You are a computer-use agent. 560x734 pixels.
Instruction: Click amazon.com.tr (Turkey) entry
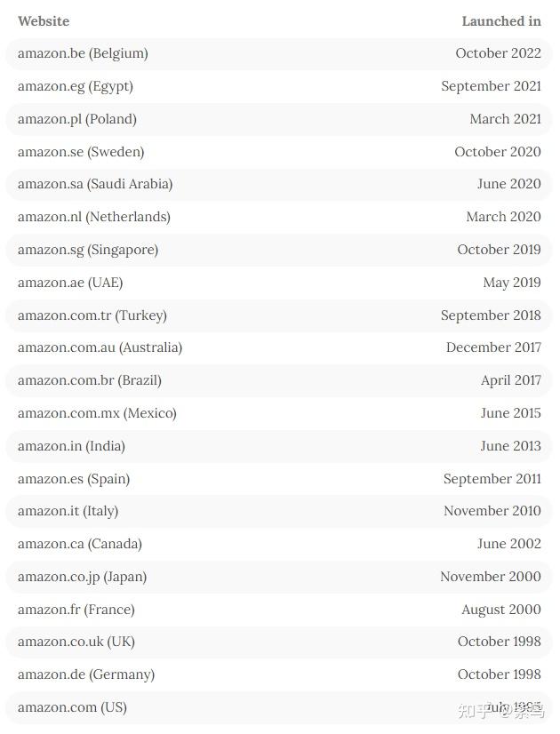[92, 315]
